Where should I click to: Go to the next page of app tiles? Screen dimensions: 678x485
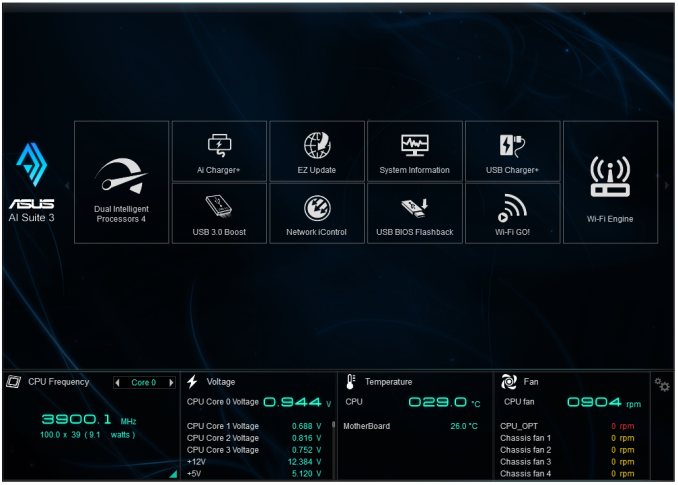coord(667,185)
